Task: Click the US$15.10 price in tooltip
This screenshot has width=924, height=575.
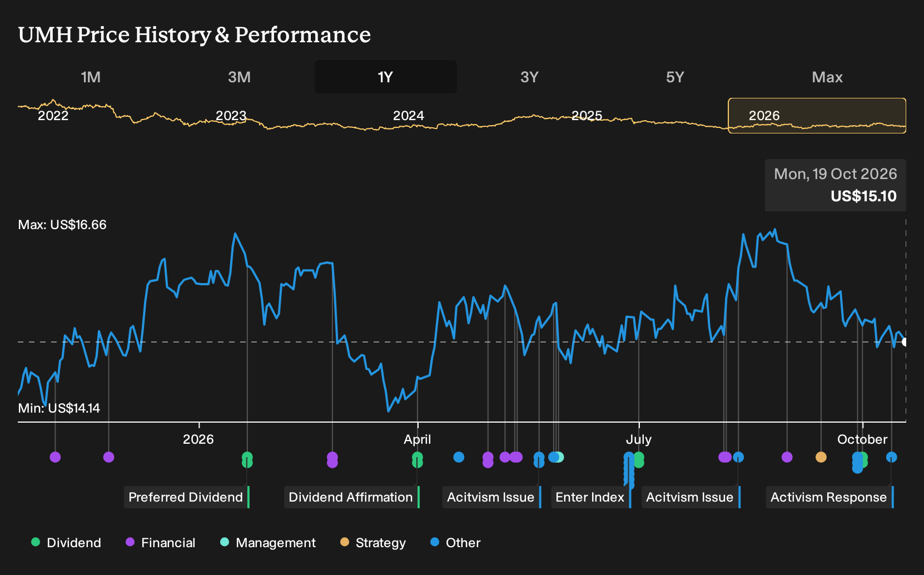Action: pyautogui.click(x=863, y=196)
